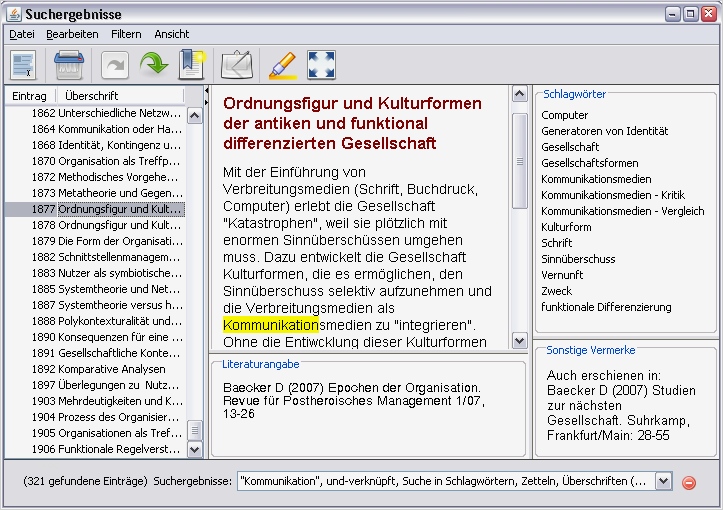Collapse the left split pane arrow

[206, 90]
